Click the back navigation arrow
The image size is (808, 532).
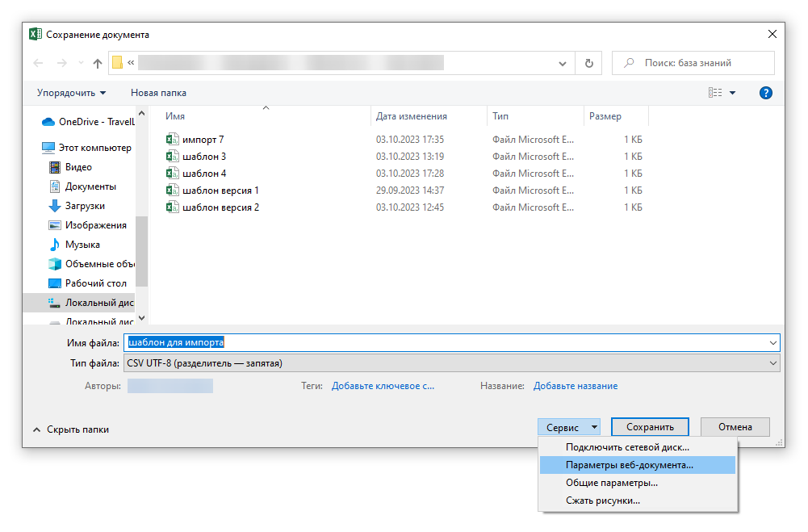tap(38, 63)
